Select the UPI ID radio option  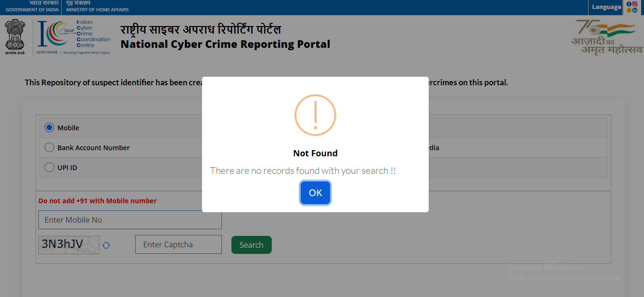click(49, 168)
